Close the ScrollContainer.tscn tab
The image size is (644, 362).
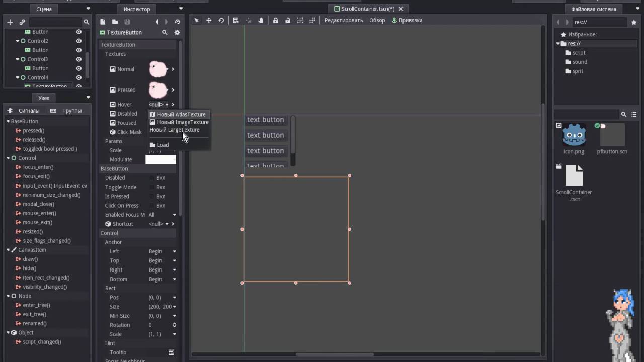401,9
